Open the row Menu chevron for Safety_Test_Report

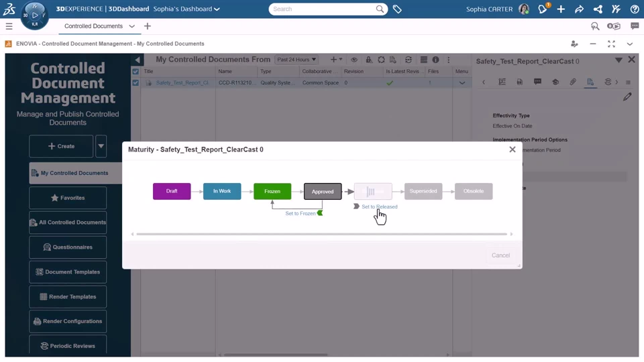tap(462, 83)
